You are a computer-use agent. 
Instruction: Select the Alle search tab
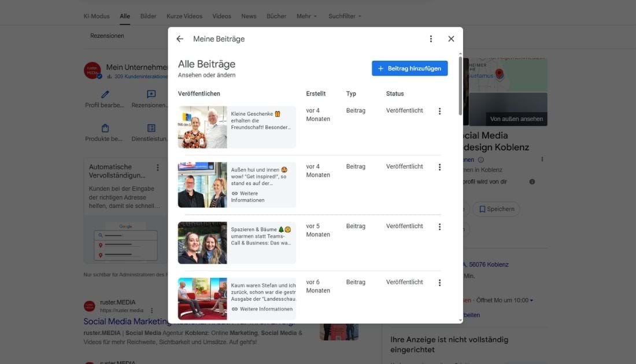click(x=125, y=16)
